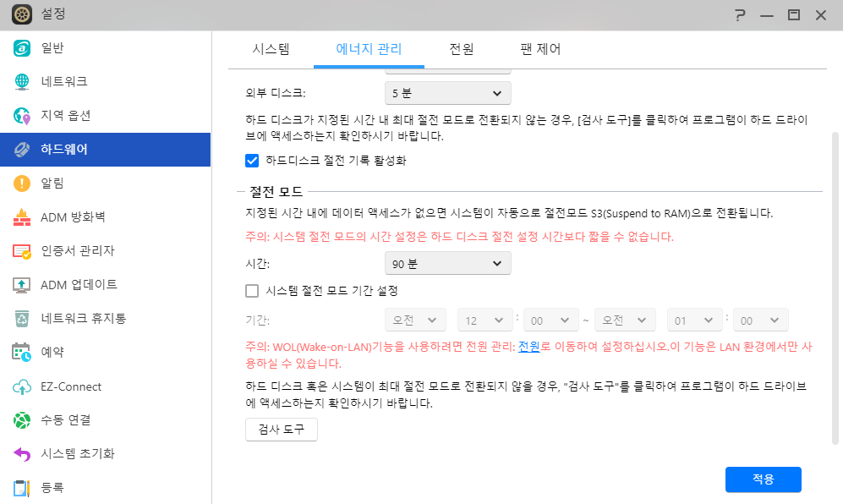Click the 절전 모드 section heading
Viewport: 843px width, 504px height.
coord(276,191)
